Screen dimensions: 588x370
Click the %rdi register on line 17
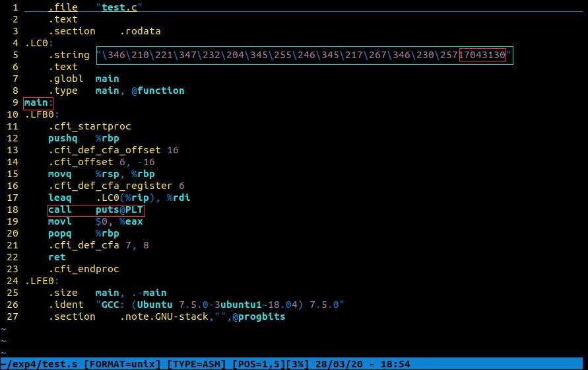point(178,198)
